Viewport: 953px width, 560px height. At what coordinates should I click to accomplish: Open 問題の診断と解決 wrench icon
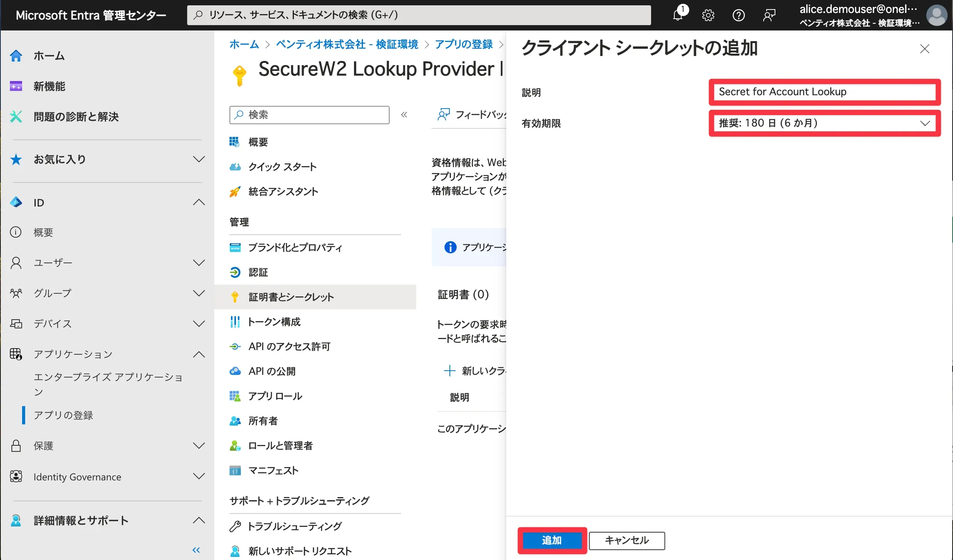point(16,117)
